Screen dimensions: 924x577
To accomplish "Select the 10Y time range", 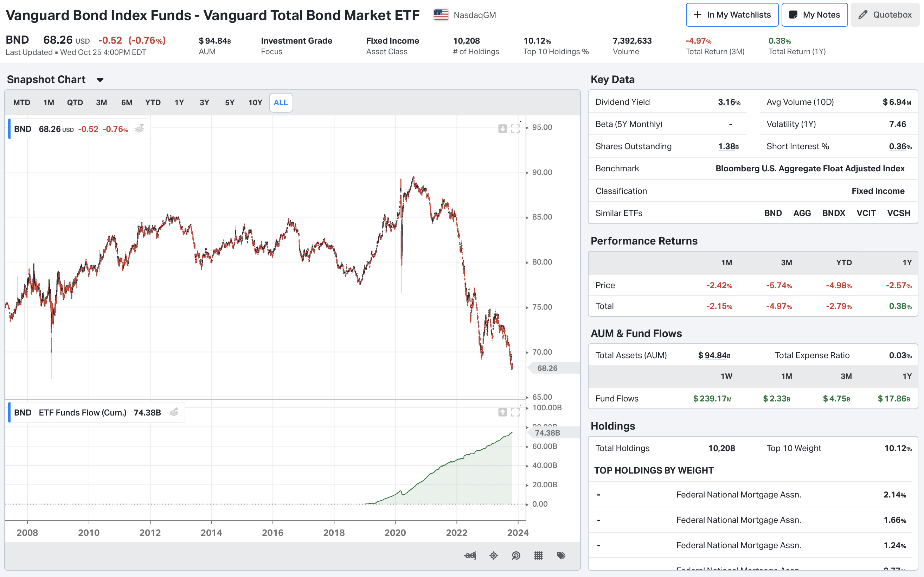I will point(255,103).
